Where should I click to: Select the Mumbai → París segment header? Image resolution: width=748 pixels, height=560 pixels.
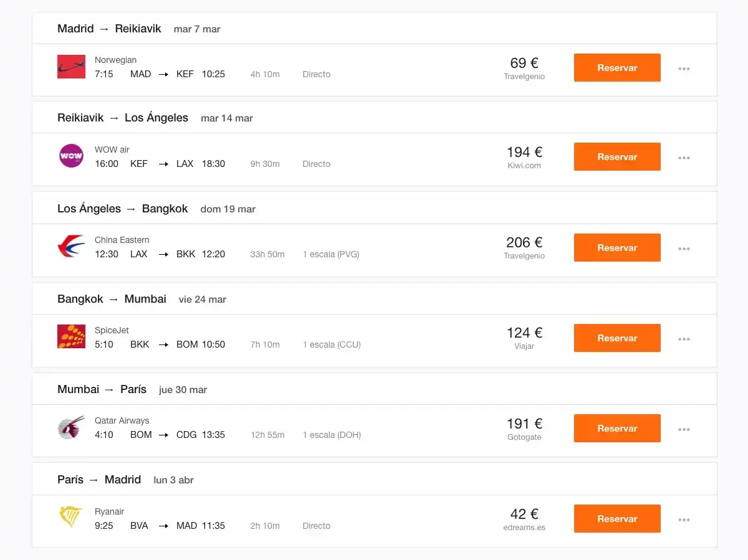[x=375, y=389]
